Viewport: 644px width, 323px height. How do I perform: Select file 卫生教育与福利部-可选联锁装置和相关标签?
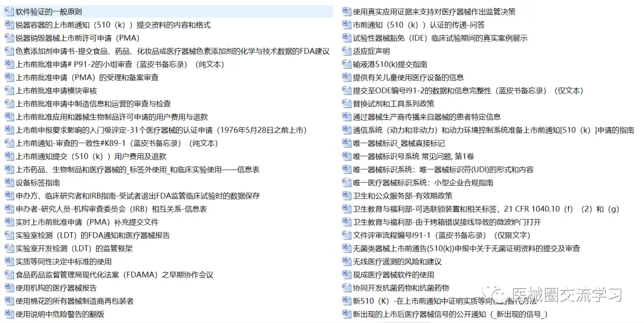(487, 210)
